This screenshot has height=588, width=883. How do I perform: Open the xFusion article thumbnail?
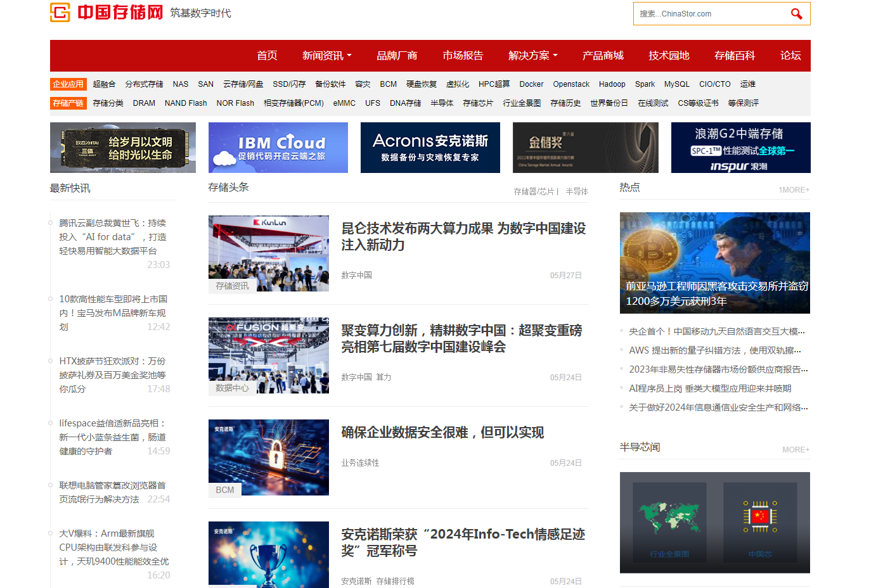269,355
